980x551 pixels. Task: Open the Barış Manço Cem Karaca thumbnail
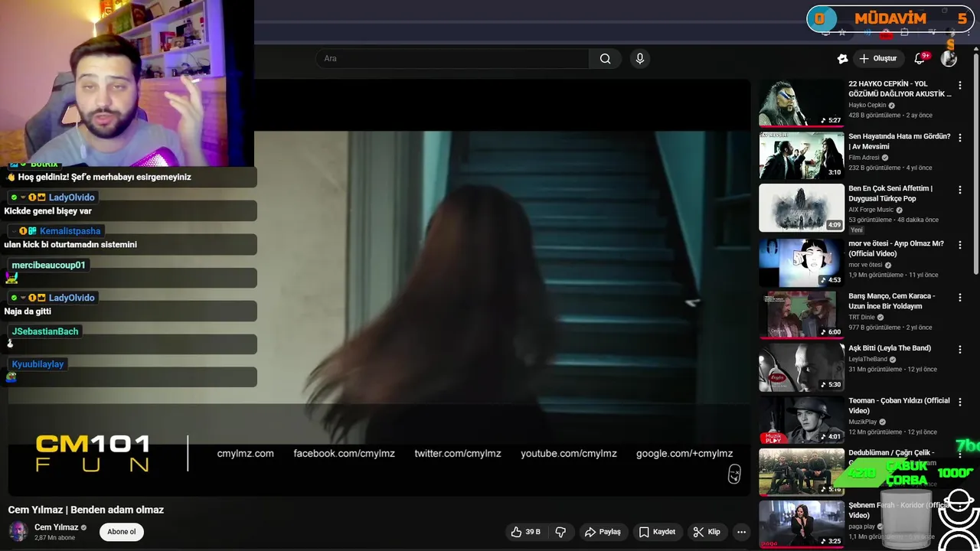pos(801,315)
